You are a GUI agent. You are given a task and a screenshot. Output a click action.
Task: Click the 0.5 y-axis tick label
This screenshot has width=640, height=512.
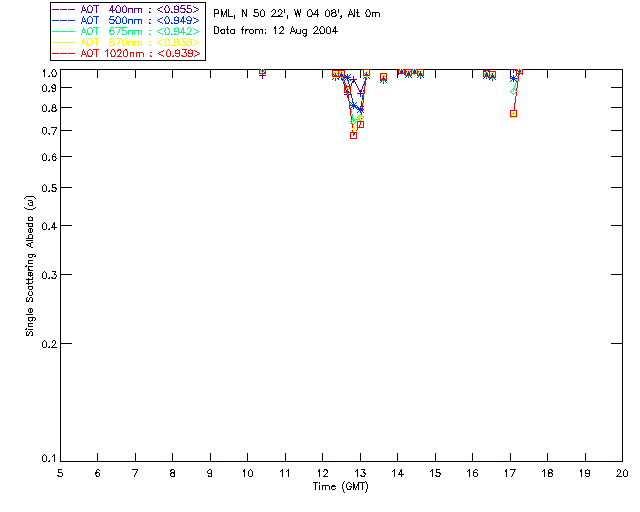pos(49,188)
